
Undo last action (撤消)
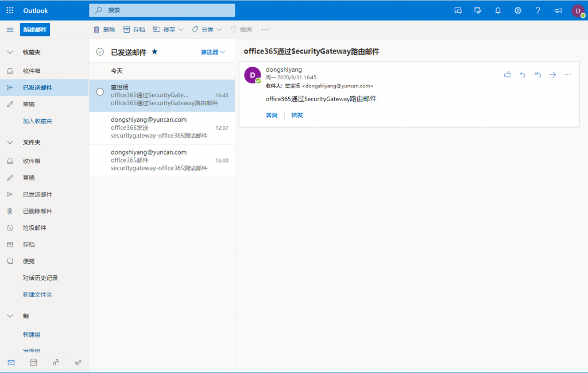(x=241, y=30)
